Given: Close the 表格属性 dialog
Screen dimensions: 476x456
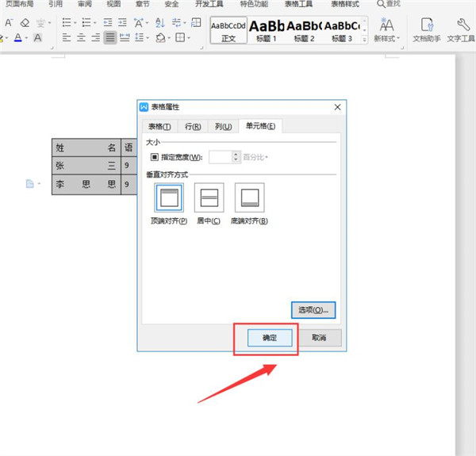Looking at the screenshot, I should click(x=338, y=107).
